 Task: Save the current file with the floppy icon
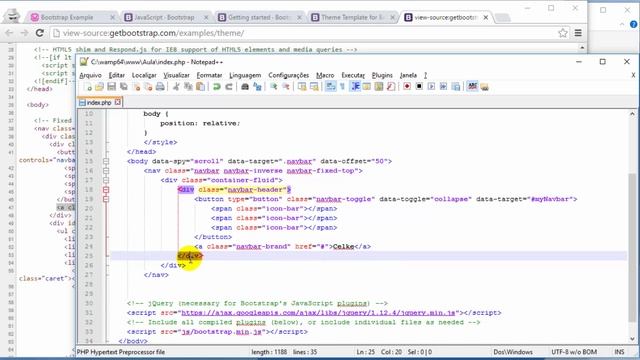[111, 87]
